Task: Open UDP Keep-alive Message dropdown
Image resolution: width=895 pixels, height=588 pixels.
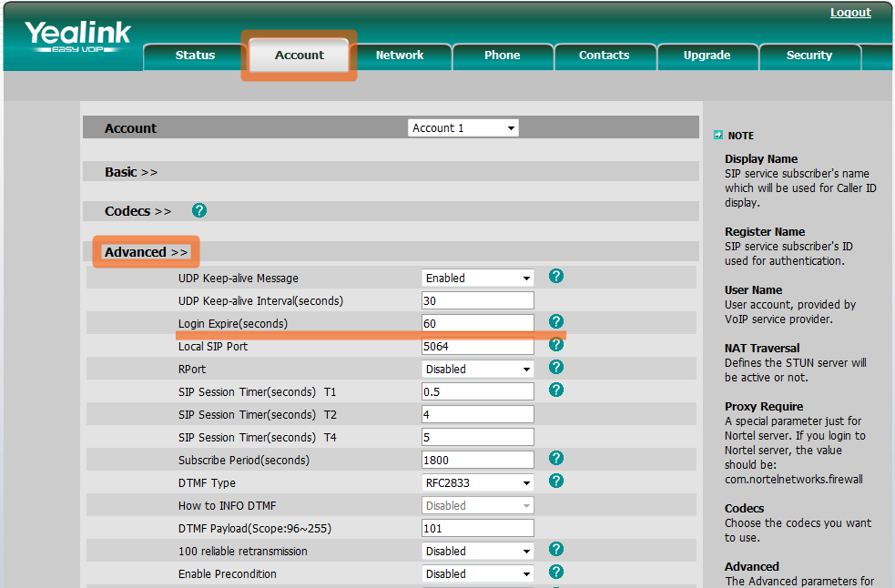Action: coord(478,278)
